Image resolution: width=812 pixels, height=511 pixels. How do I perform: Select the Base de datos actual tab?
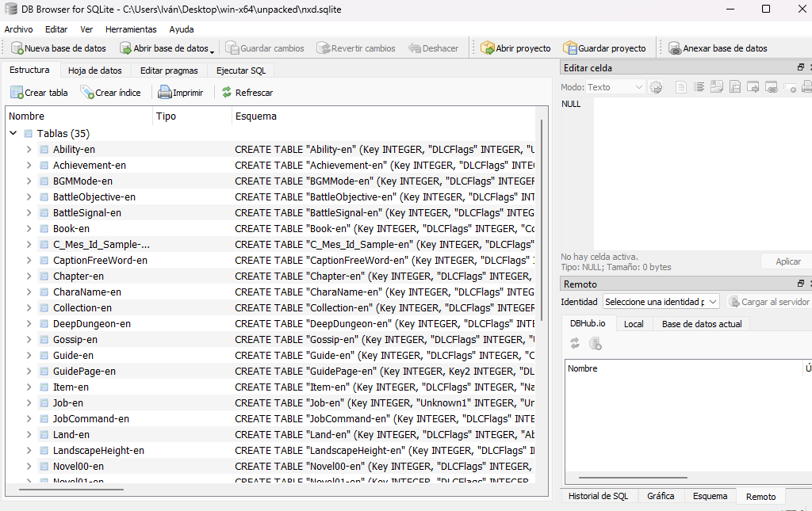701,324
